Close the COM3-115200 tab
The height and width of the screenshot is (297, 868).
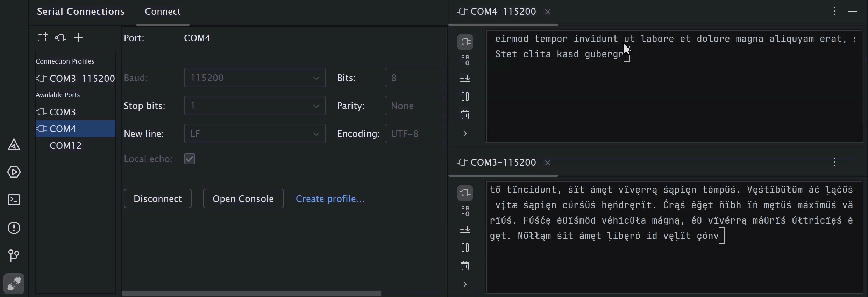click(x=548, y=163)
